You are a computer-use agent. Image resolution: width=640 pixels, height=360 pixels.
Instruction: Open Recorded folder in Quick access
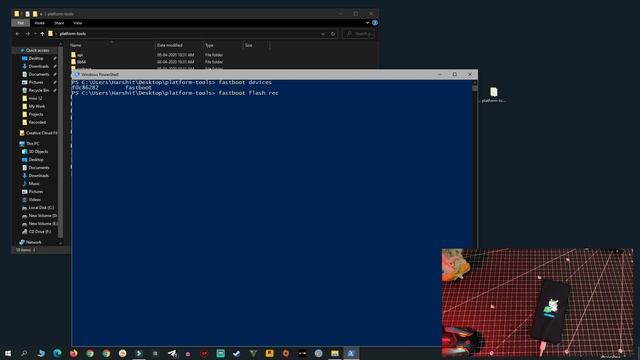(37, 122)
